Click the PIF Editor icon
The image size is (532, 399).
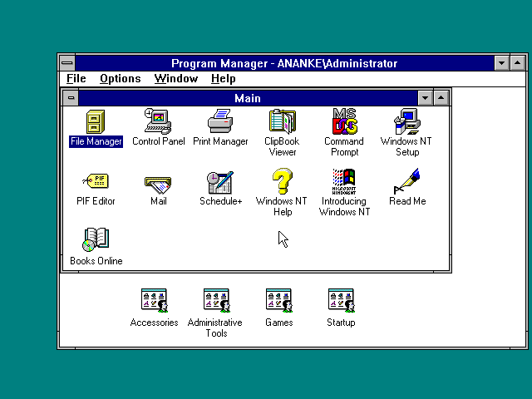pyautogui.click(x=96, y=181)
